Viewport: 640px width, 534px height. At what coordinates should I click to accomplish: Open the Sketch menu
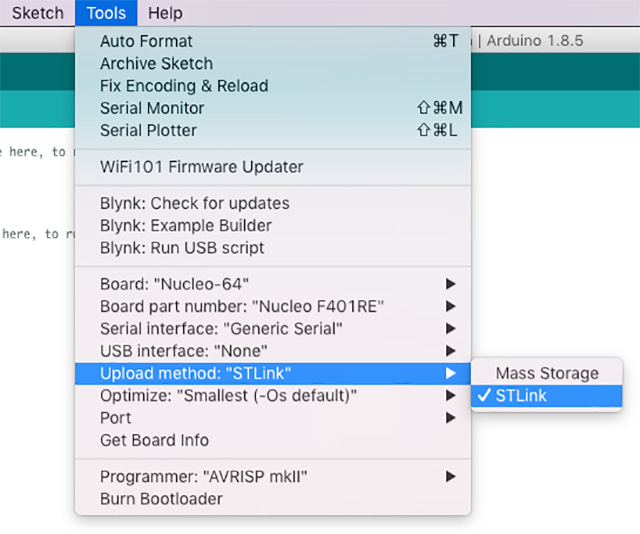[37, 13]
